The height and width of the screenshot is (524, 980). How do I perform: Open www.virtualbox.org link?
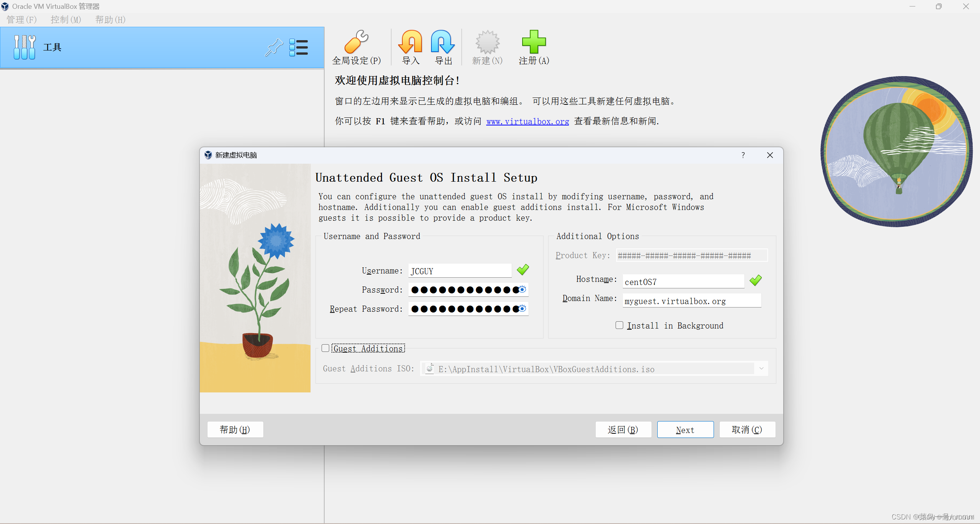pos(527,121)
